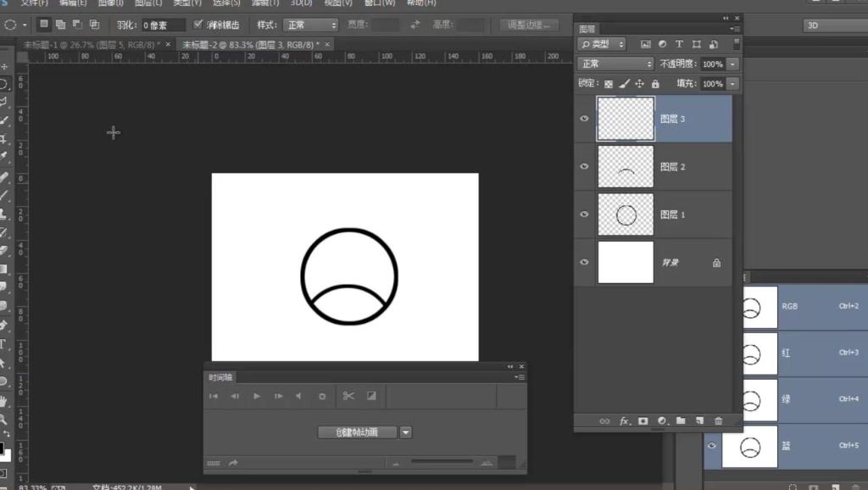The image size is (868, 490).
Task: Delete layer using the trash icon
Action: pos(719,421)
